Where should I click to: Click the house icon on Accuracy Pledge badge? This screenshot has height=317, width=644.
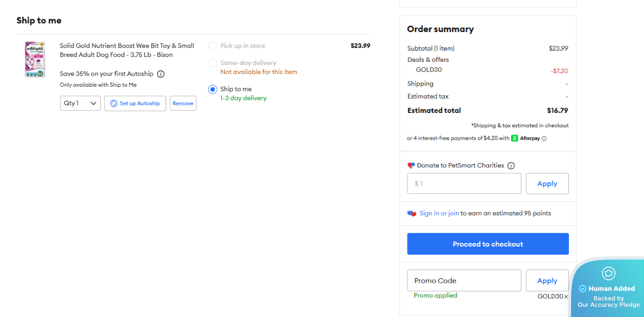tap(608, 273)
